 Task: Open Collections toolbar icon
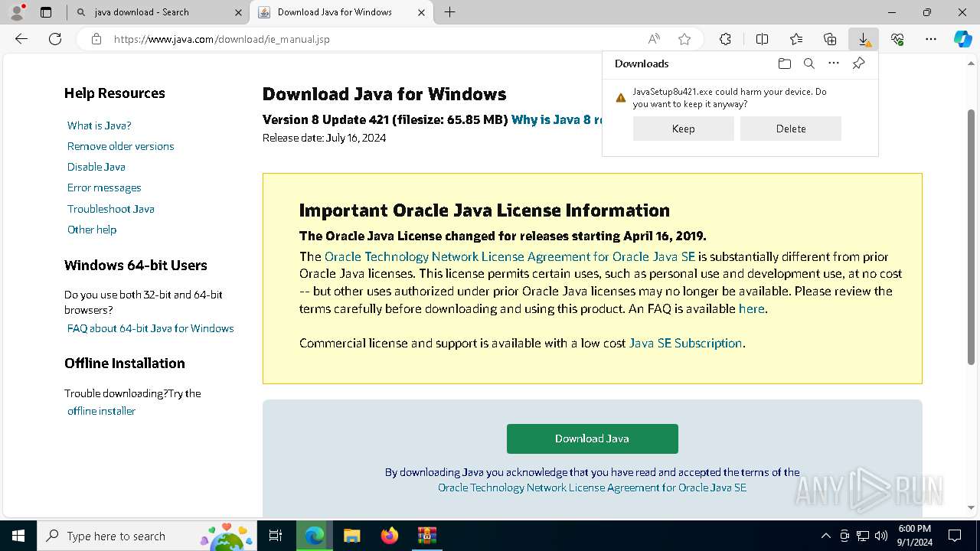pos(830,39)
